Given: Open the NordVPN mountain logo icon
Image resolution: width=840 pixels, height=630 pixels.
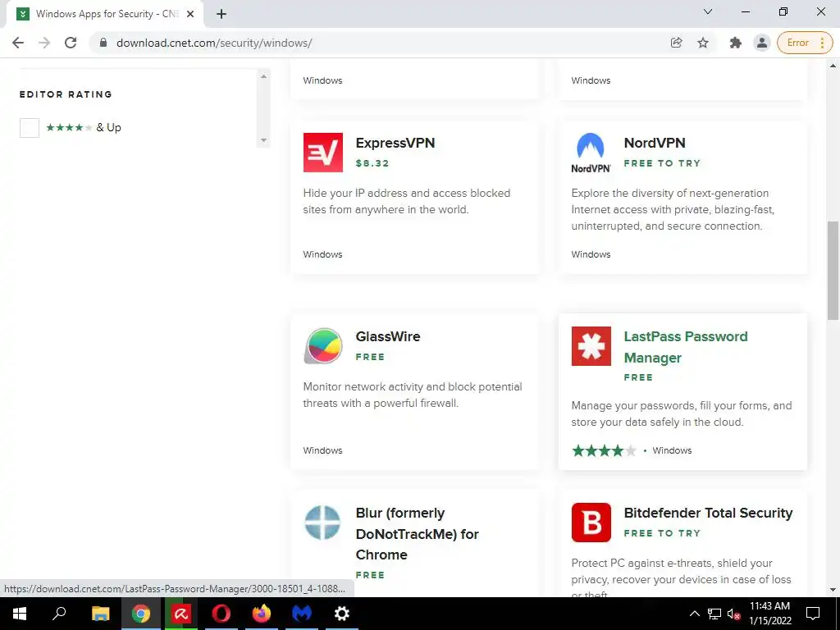Looking at the screenshot, I should pyautogui.click(x=591, y=153).
